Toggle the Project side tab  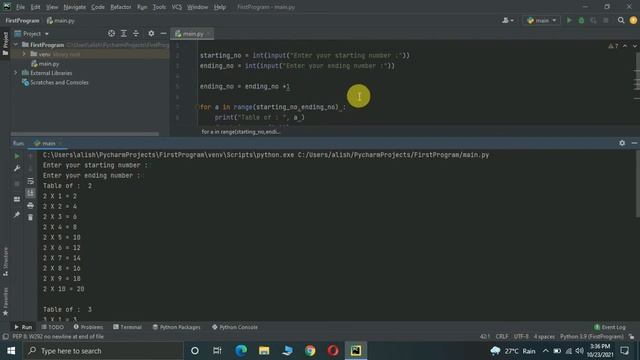[5, 43]
